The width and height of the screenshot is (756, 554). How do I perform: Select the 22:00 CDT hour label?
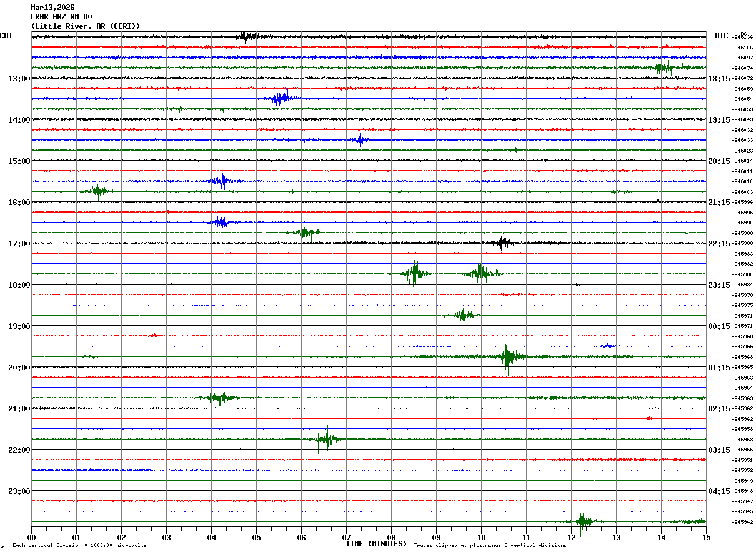tap(19, 450)
